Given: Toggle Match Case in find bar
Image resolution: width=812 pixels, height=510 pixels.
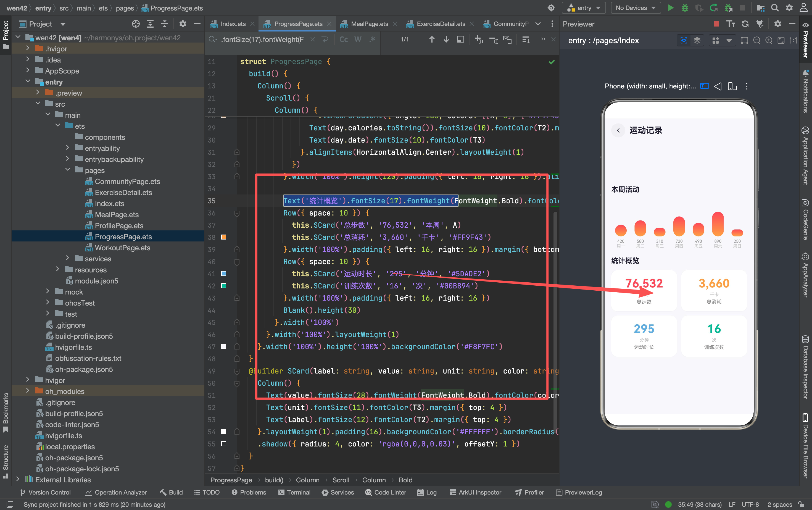Looking at the screenshot, I should pyautogui.click(x=344, y=40).
